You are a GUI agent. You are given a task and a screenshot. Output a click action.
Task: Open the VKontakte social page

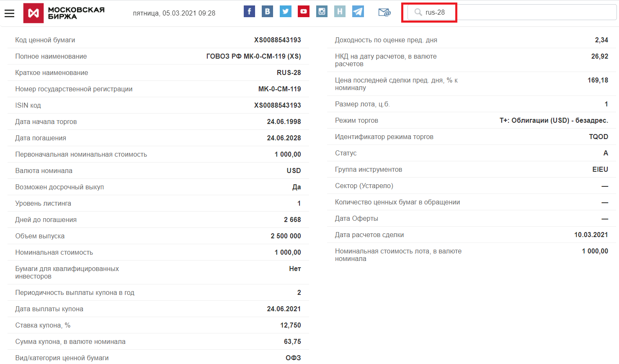pos(267,11)
